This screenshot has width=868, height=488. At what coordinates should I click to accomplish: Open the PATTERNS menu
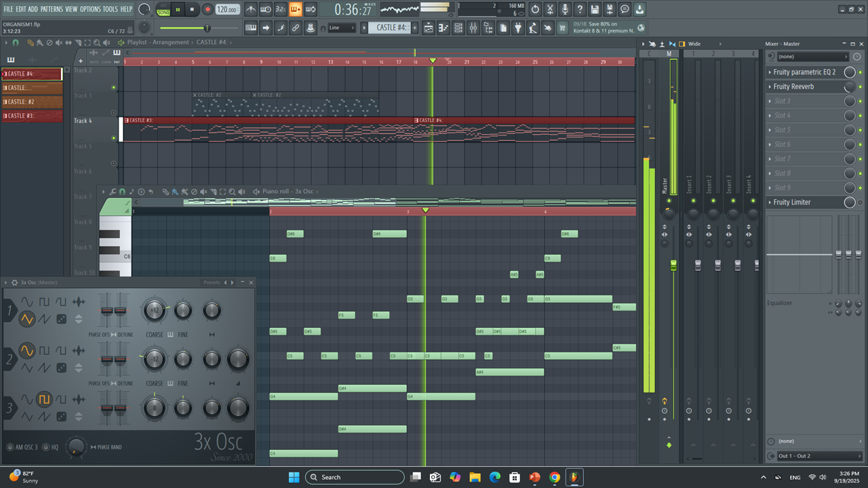(x=52, y=9)
